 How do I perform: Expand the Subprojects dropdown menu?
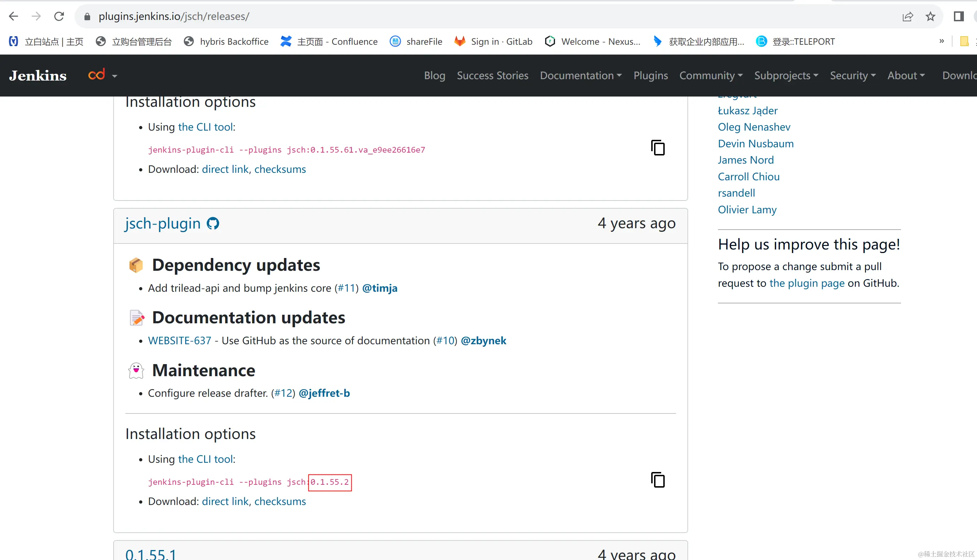click(x=786, y=76)
